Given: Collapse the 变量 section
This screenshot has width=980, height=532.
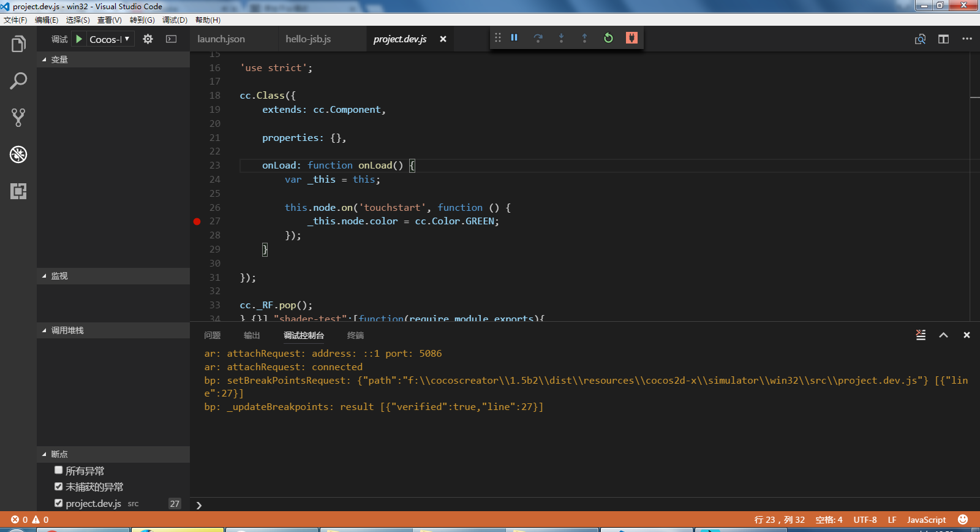Looking at the screenshot, I should click(113, 59).
